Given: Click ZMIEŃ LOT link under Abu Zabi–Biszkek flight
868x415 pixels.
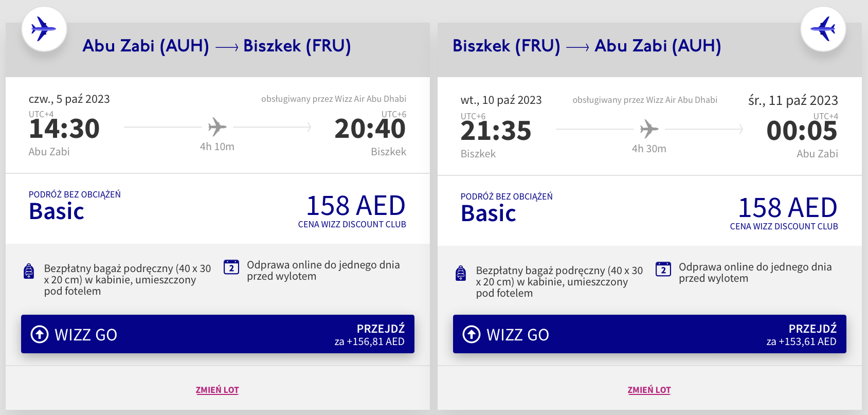Looking at the screenshot, I should point(217,390).
